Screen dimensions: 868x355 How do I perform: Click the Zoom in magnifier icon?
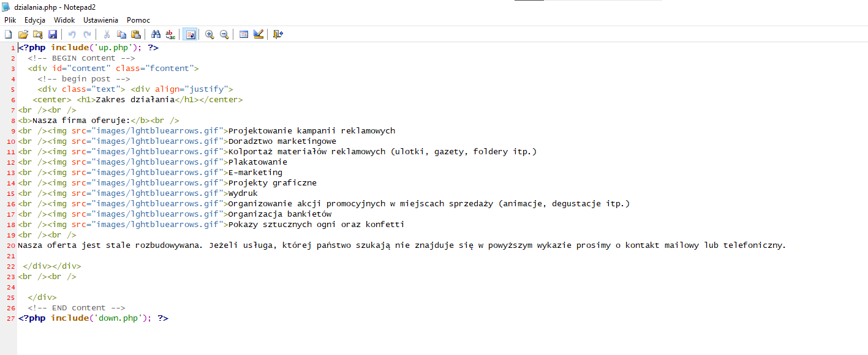coord(209,34)
